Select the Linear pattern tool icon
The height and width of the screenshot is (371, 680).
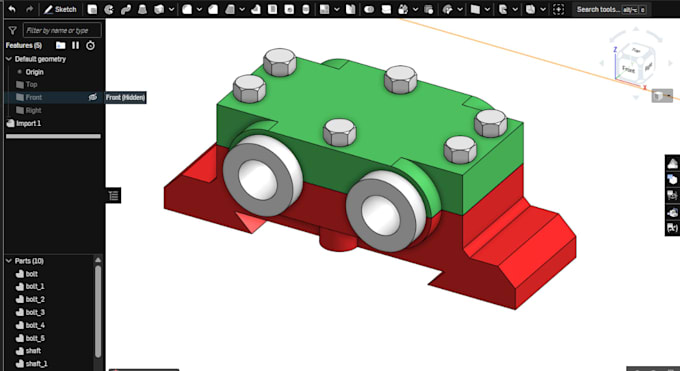tap(324, 9)
